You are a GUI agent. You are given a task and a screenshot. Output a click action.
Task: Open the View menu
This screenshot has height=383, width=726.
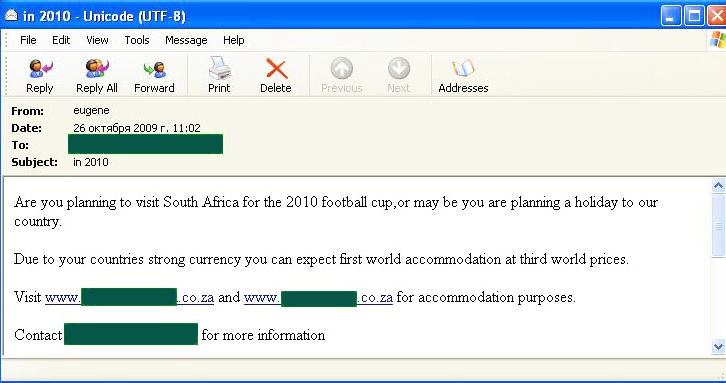click(97, 40)
